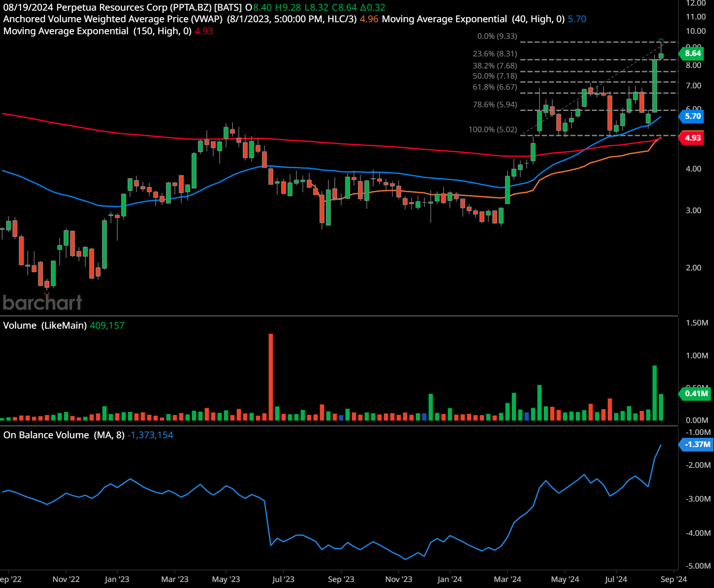Click the May '23 time axis label
This screenshot has height=588, width=714.
pyautogui.click(x=226, y=579)
